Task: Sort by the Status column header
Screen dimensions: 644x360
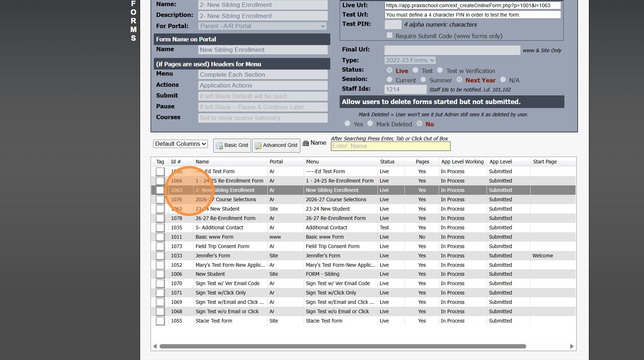Action: (387, 162)
